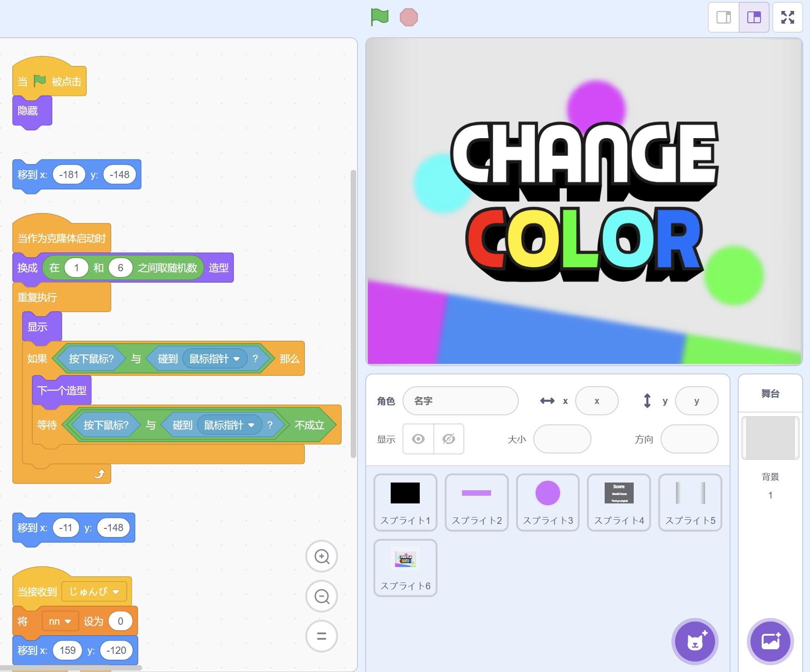The width and height of the screenshot is (810, 672).
Task: Open the nn variable dropdown
Action: click(x=68, y=621)
